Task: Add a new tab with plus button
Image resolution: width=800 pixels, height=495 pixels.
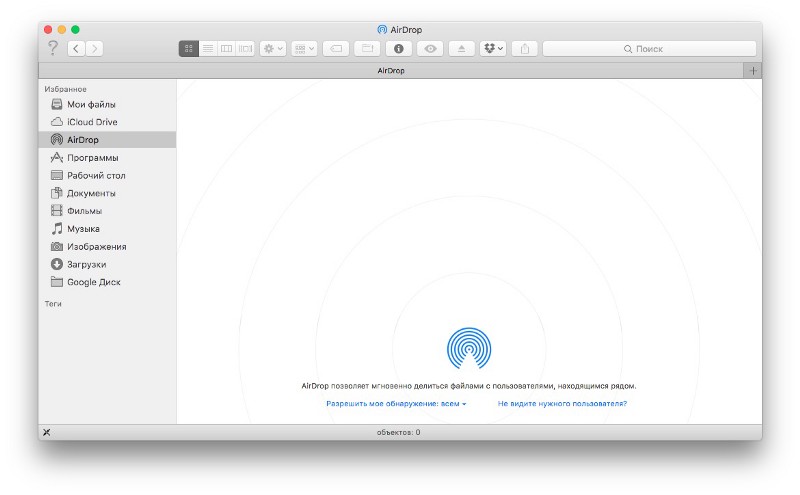Action: [x=753, y=71]
